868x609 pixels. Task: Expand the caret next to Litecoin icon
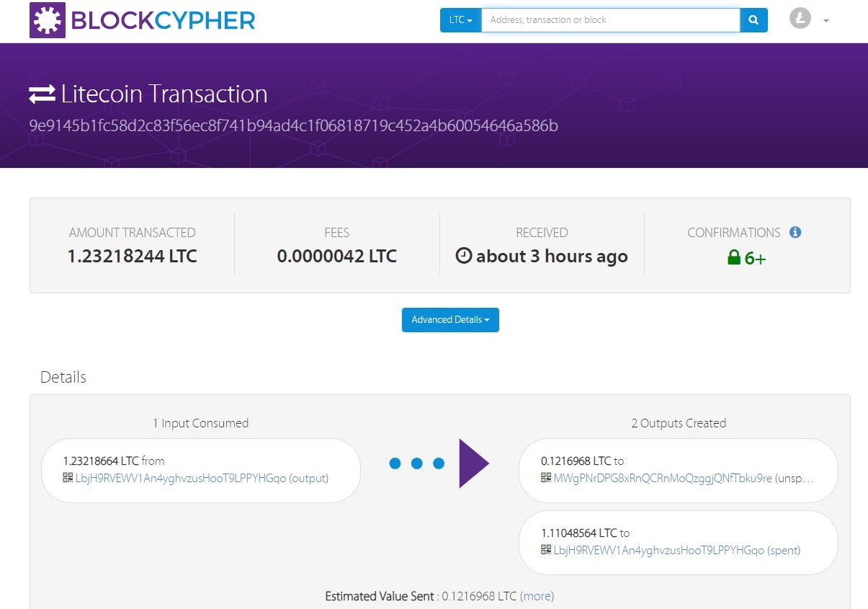[x=826, y=21]
